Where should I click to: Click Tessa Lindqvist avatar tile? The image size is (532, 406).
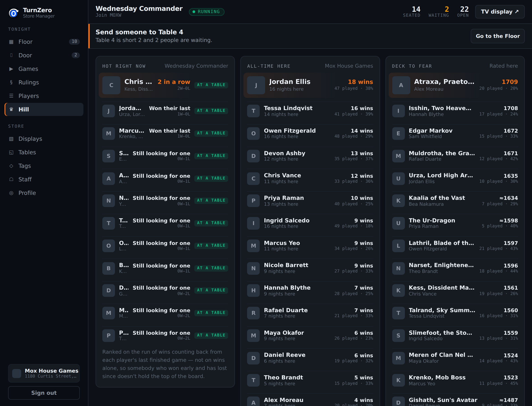(x=253, y=111)
